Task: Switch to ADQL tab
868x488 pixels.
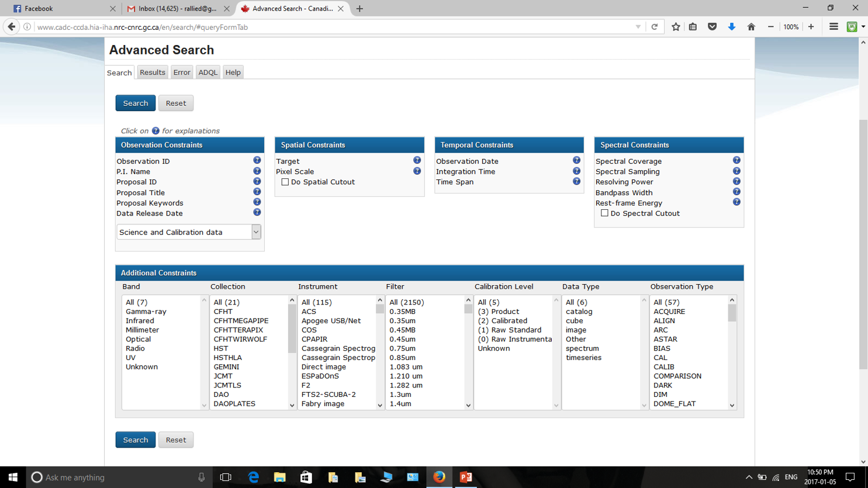Action: tap(208, 72)
